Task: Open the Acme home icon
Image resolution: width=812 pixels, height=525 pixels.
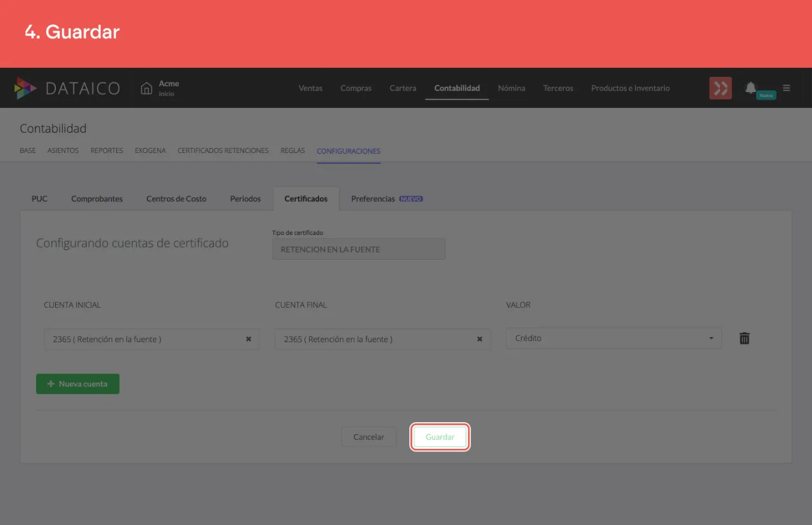Action: pos(147,88)
